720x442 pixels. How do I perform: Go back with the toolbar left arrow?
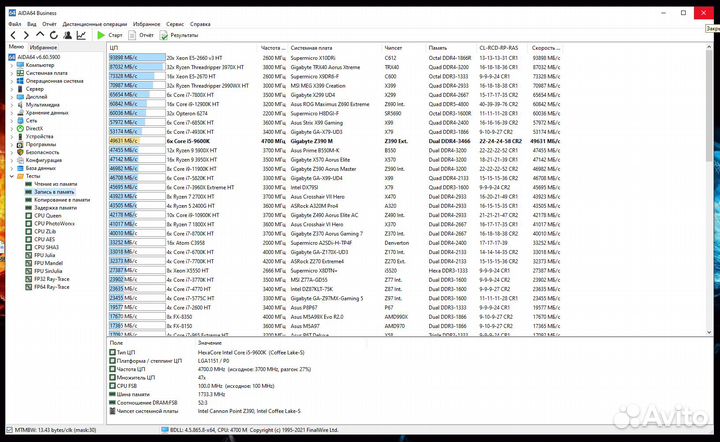pyautogui.click(x=13, y=35)
